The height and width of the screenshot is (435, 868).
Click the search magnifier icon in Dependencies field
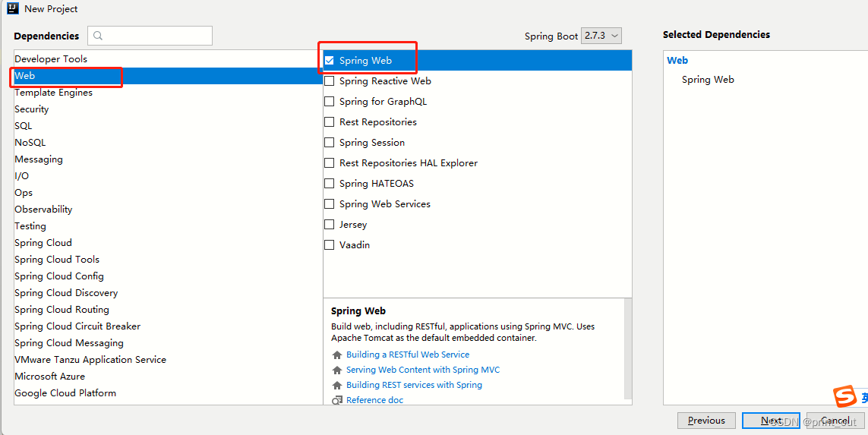pos(98,36)
